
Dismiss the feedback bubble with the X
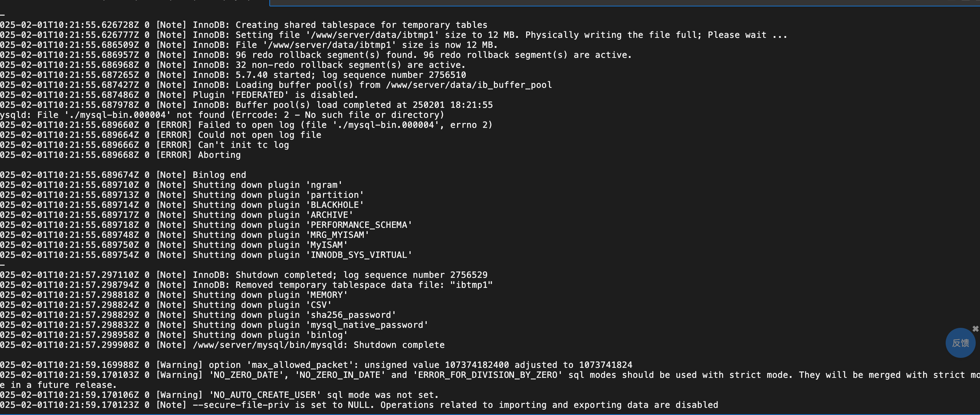pos(975,329)
